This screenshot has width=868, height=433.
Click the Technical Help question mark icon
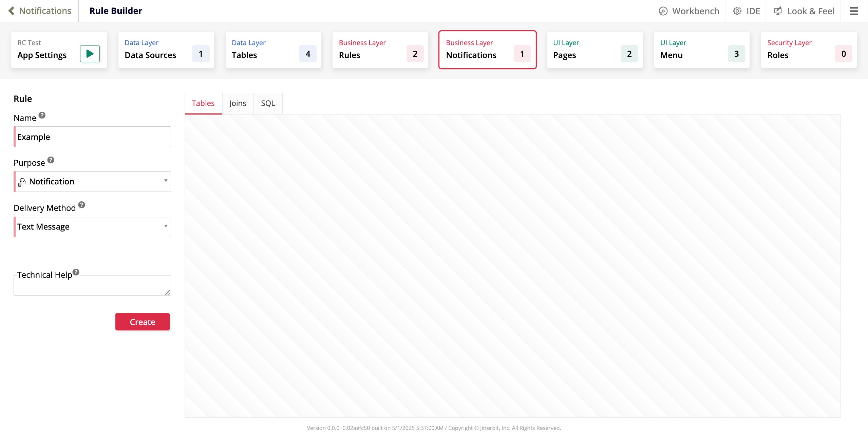(76, 272)
